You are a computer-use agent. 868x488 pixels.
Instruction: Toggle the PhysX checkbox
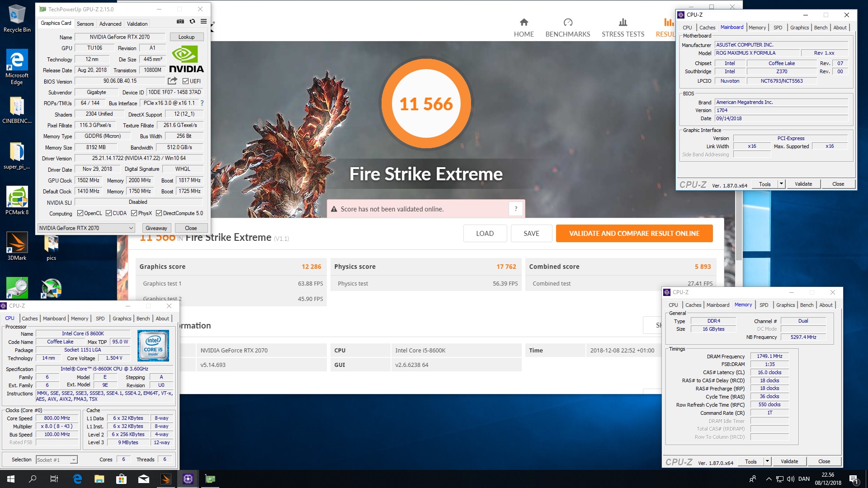(x=134, y=213)
